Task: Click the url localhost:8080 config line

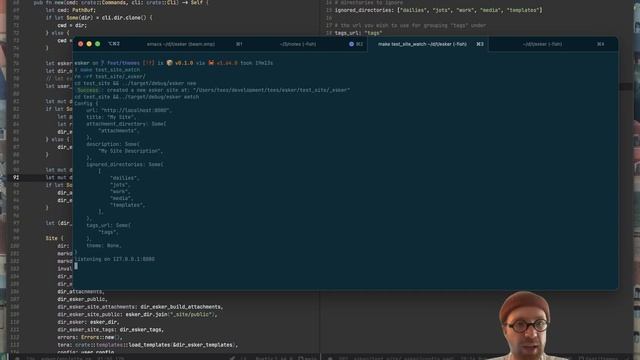Action: pos(128,110)
